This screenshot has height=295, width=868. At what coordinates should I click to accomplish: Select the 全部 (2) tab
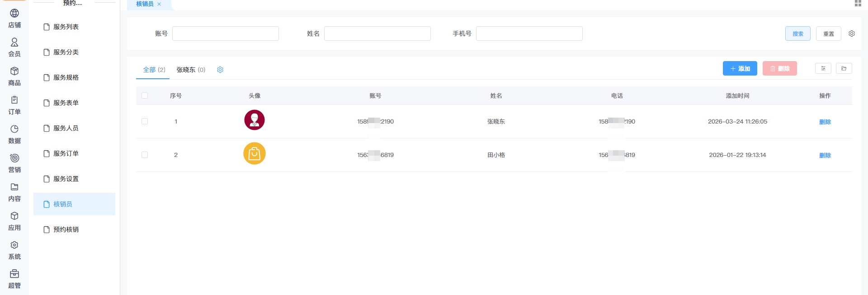coord(154,70)
